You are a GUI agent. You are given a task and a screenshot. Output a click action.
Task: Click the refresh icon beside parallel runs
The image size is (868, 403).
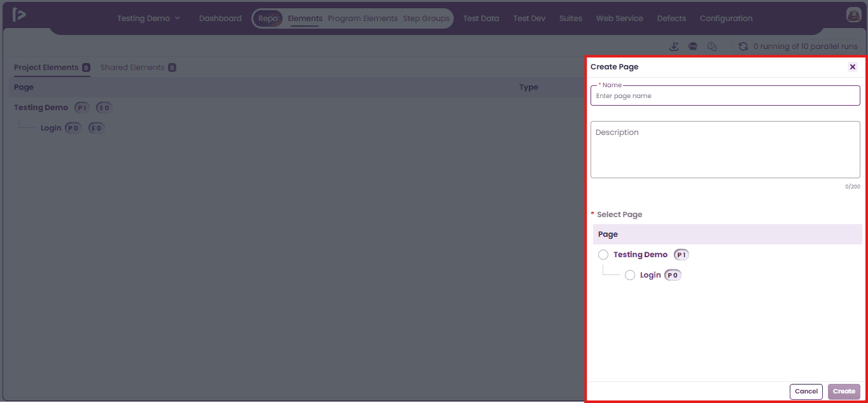[x=743, y=46]
